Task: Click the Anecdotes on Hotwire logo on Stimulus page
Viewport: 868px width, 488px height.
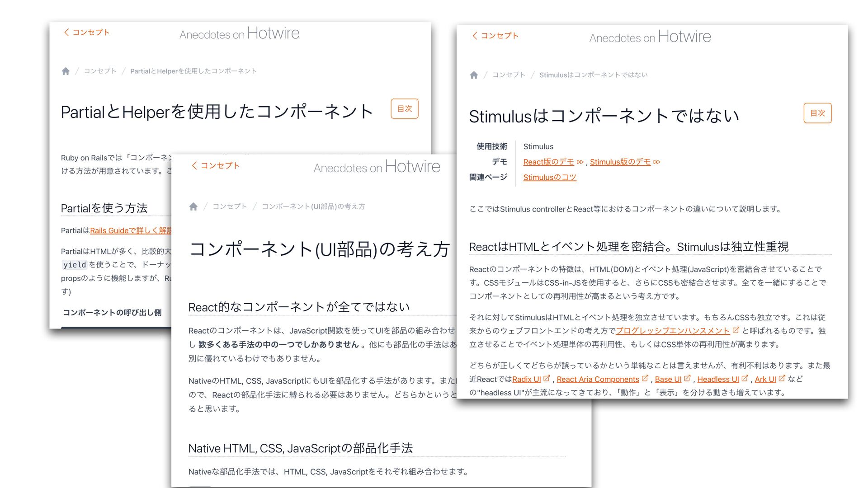Action: pyautogui.click(x=650, y=37)
